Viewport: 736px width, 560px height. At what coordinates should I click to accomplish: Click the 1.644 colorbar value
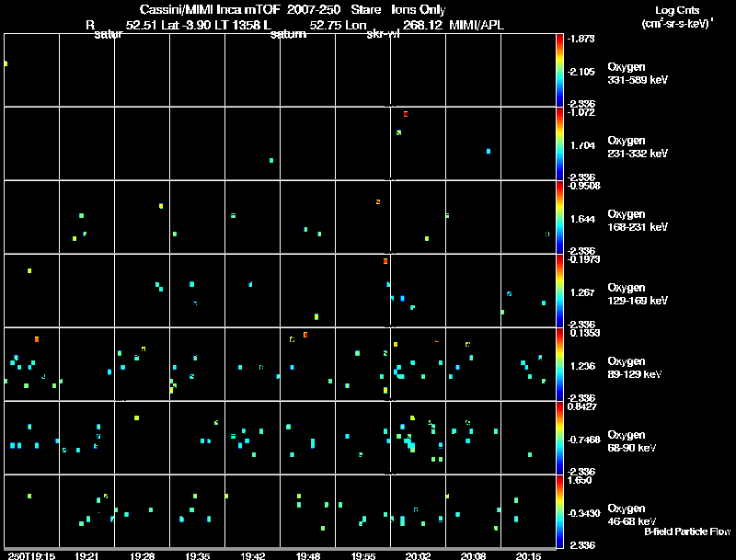click(x=582, y=219)
